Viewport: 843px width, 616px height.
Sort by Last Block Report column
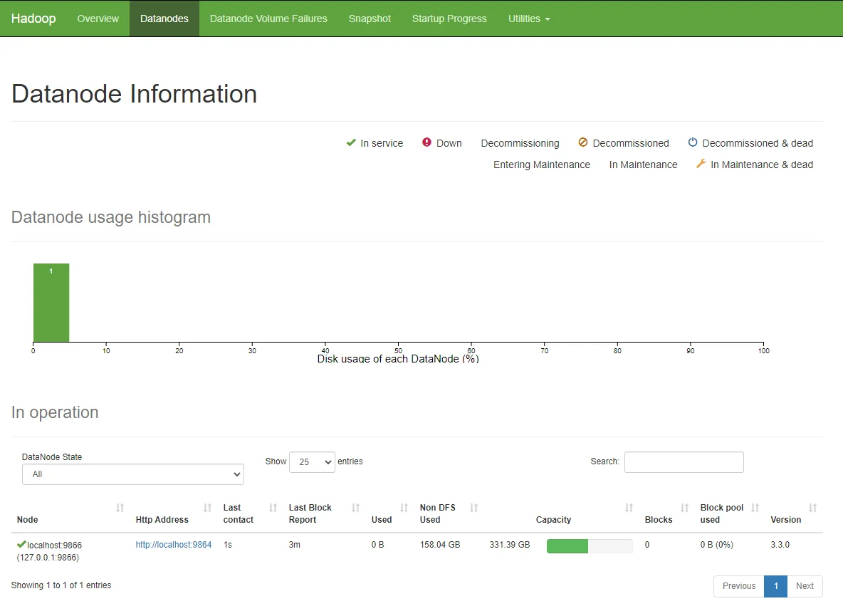[x=355, y=508]
